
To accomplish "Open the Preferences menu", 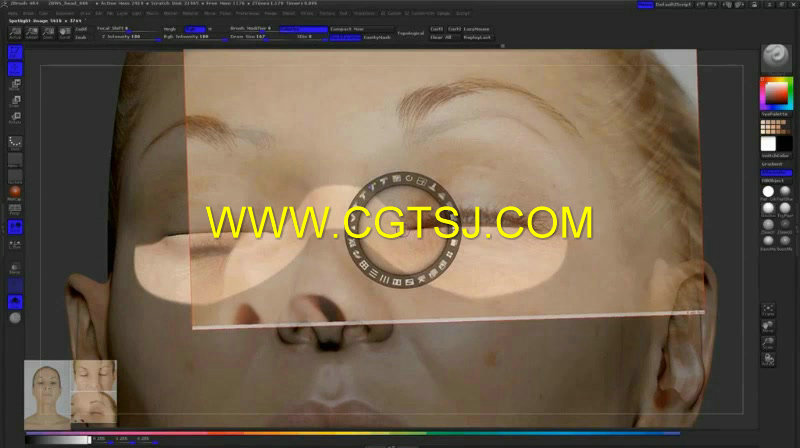I will tap(247, 13).
